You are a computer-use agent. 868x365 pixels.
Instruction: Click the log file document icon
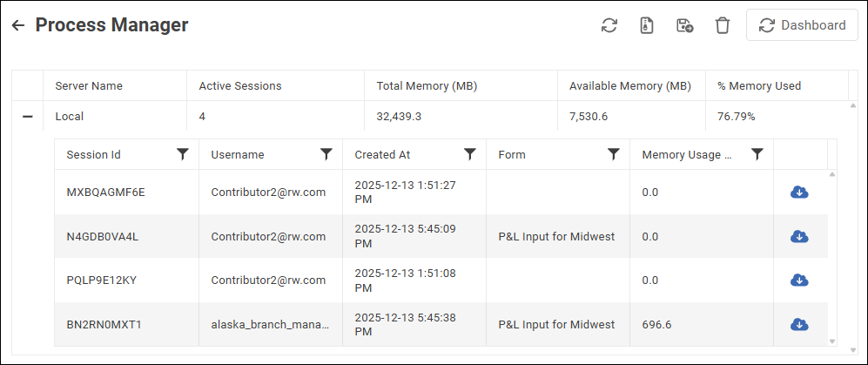pos(646,25)
